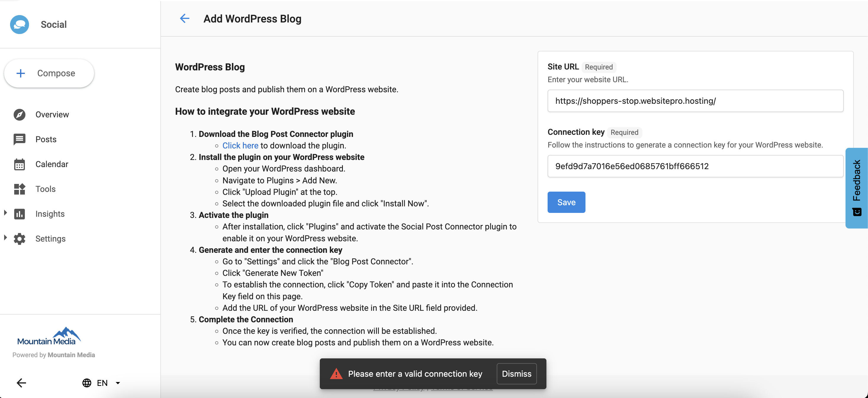Click 'Activate the plugin' step heading

[x=233, y=215]
